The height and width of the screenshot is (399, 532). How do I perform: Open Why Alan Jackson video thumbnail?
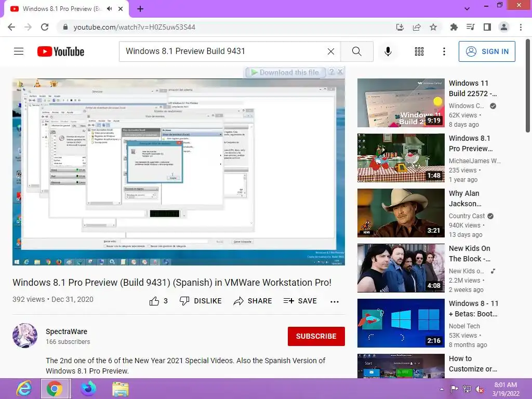(x=401, y=212)
